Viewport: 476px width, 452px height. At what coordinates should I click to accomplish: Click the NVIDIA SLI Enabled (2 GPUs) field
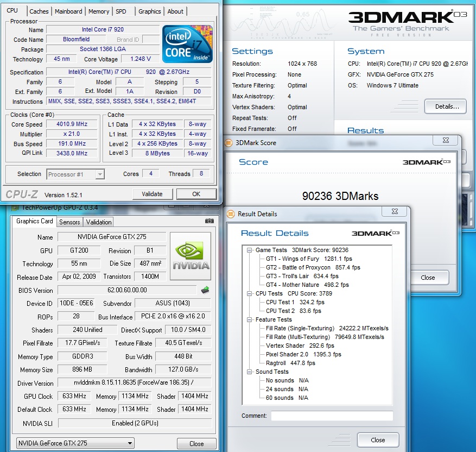point(135,423)
